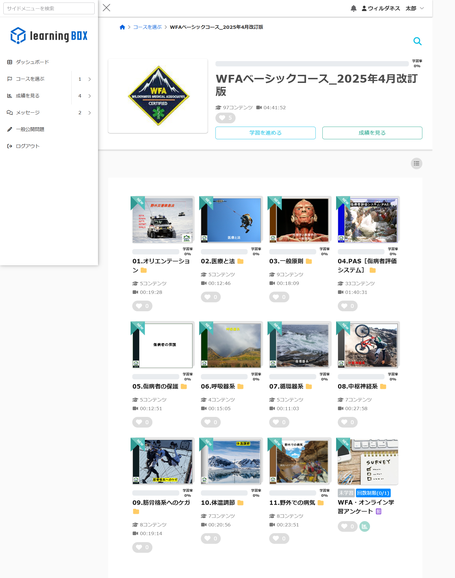The height and width of the screenshot is (578, 455).
Task: Click 成績を見る button in course header
Action: [x=372, y=133]
